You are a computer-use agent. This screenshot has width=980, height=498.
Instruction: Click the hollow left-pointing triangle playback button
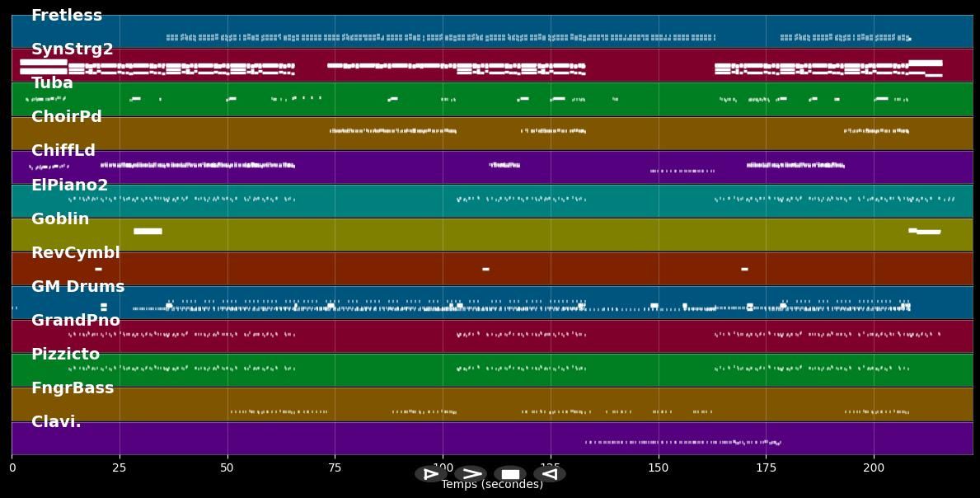550,474
